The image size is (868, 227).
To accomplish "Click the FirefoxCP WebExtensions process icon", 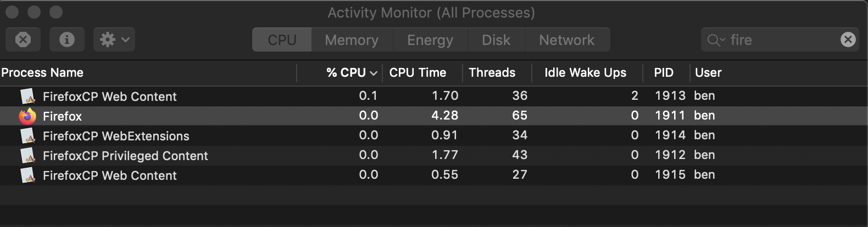I will click(27, 136).
